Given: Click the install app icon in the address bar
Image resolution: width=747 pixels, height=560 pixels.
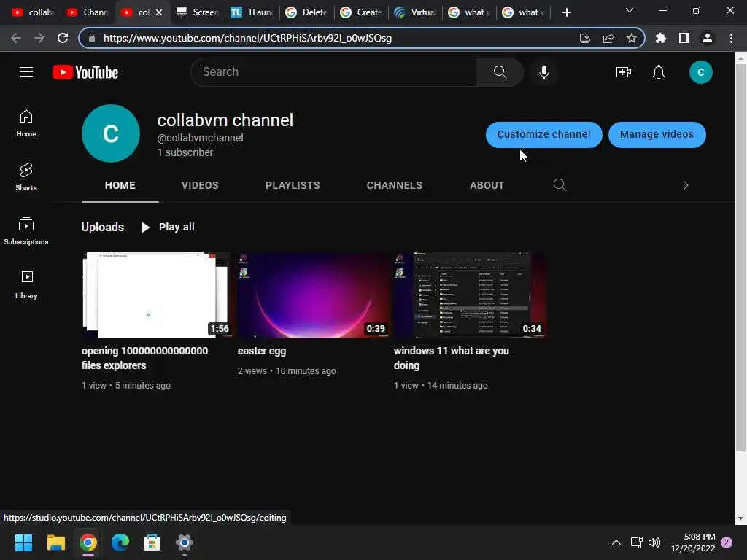Looking at the screenshot, I should pos(584,38).
